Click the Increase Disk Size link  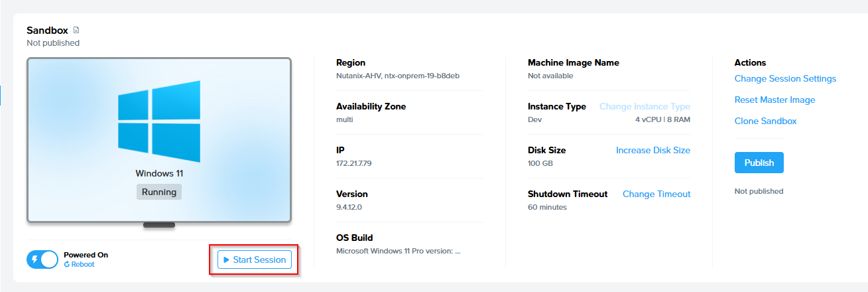[x=652, y=150]
